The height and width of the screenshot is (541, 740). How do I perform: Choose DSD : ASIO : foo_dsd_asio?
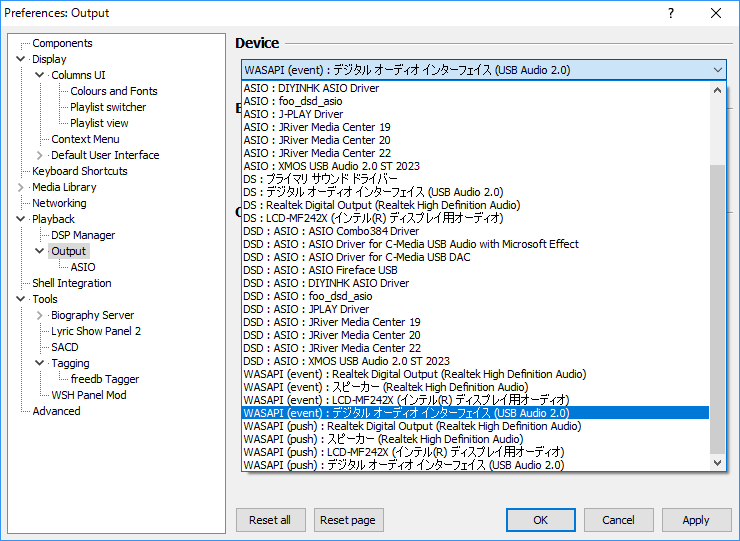[475, 296]
